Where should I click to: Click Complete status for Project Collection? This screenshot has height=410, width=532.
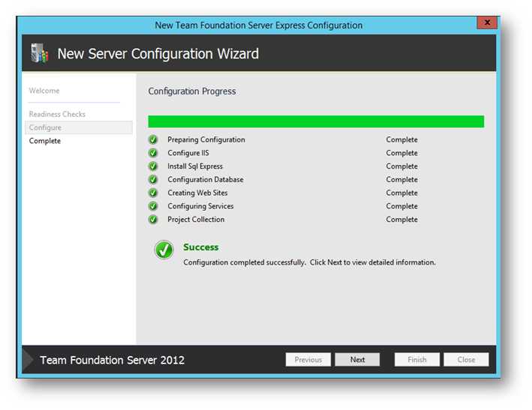coord(401,219)
